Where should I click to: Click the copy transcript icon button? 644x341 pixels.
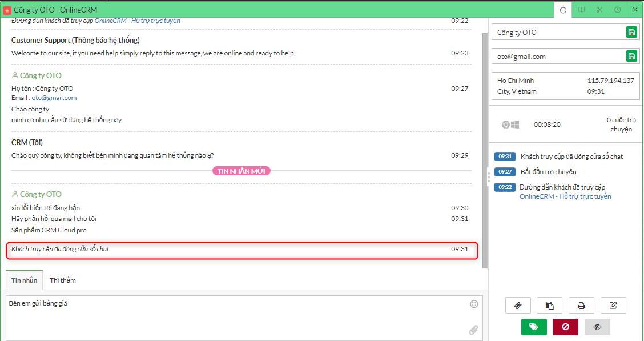[x=550, y=305]
